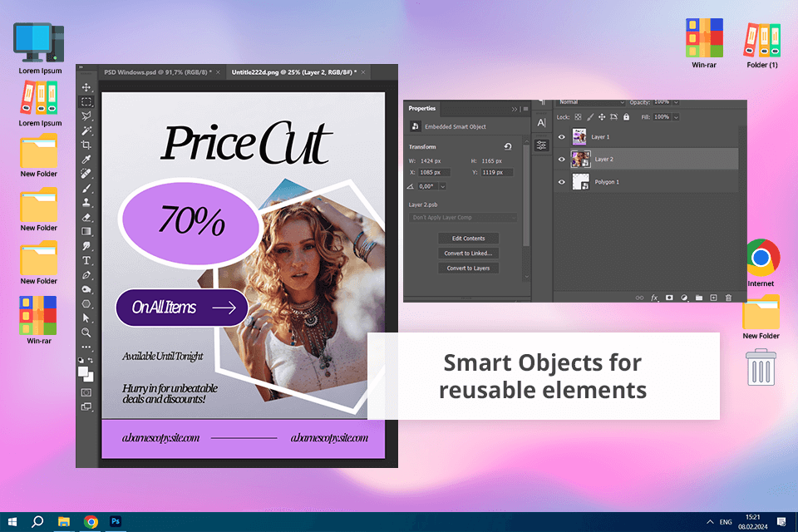Click the Add Layer Mask icon
This screenshot has width=798, height=532.
pyautogui.click(x=669, y=298)
